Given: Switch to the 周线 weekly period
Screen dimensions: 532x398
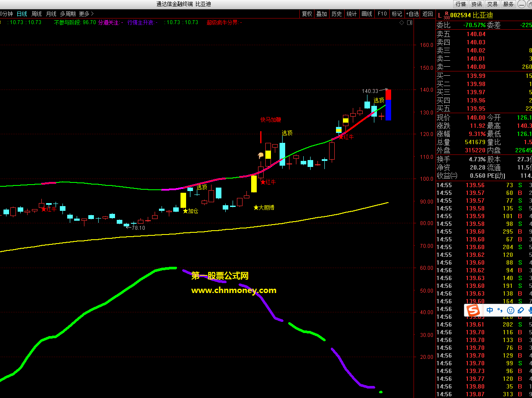Looking at the screenshot, I should tap(36, 14).
